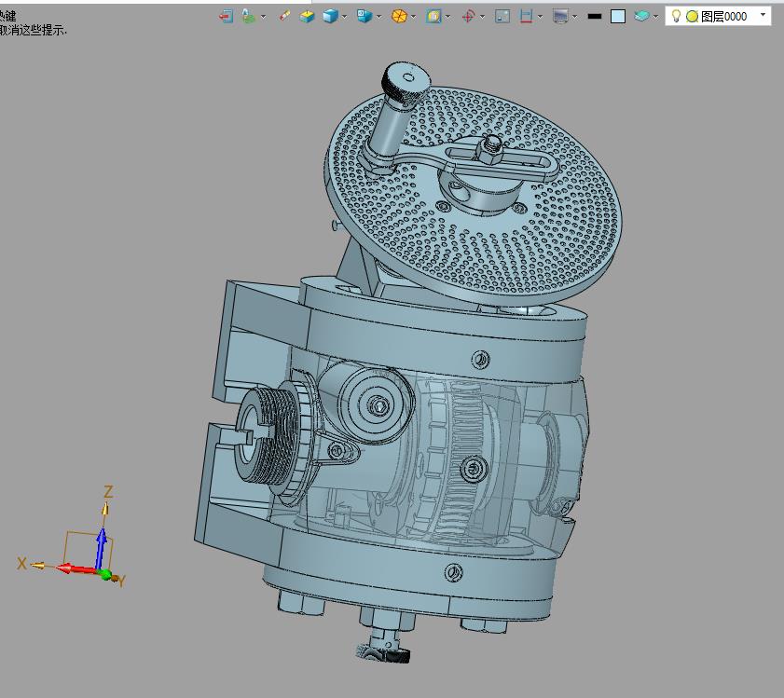Open dropdown beside teal layer icon
Screen dimensions: 784x698
[655, 17]
